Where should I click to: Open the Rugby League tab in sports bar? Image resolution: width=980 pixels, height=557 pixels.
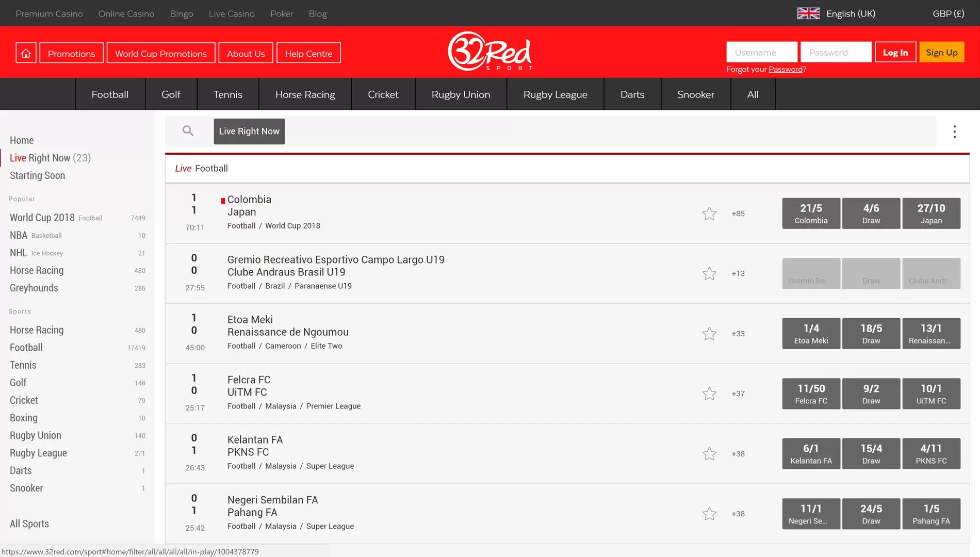point(556,94)
